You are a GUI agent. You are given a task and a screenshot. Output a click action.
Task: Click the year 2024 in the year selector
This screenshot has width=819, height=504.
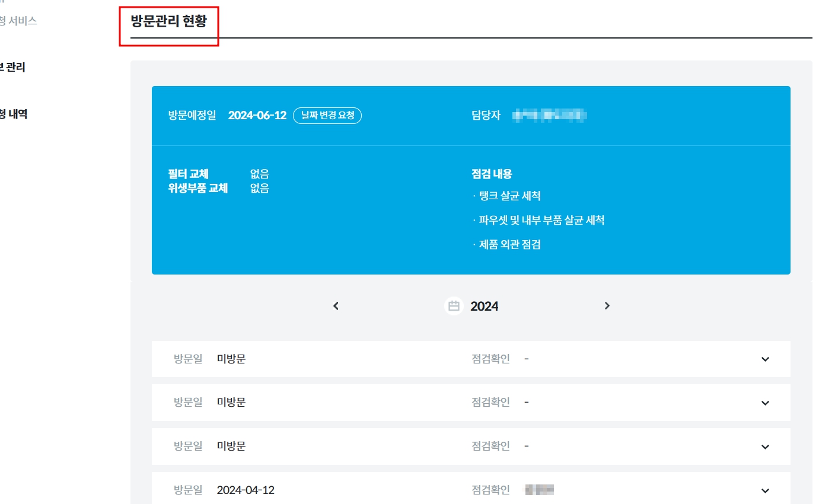(x=485, y=306)
